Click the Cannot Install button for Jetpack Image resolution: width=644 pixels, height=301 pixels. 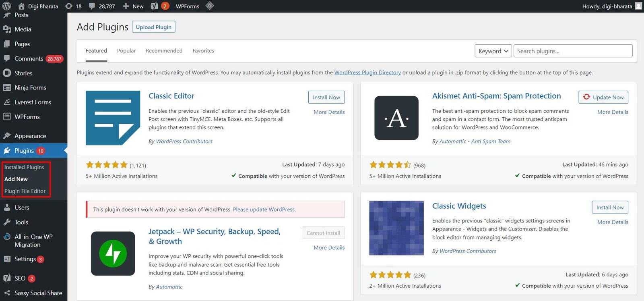(323, 233)
